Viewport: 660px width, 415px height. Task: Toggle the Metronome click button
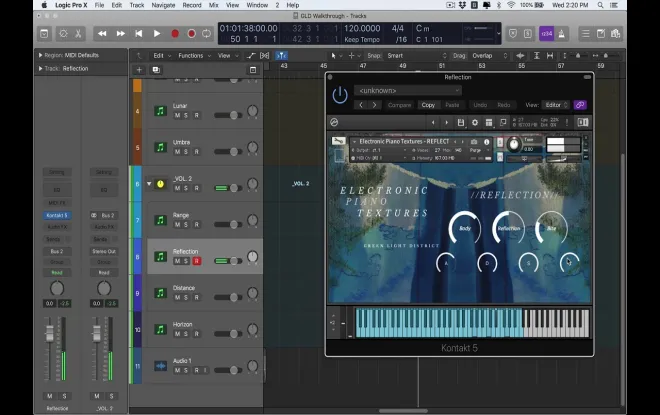coord(562,34)
